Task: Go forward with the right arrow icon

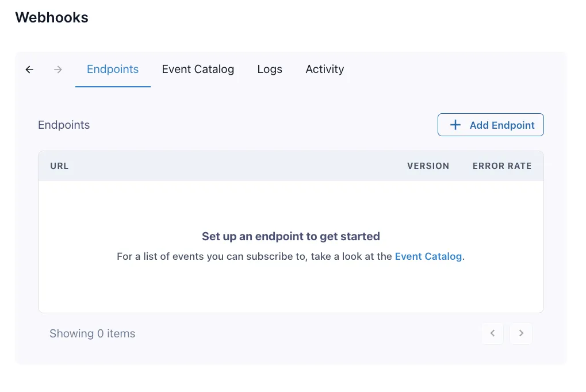Action: tap(58, 70)
